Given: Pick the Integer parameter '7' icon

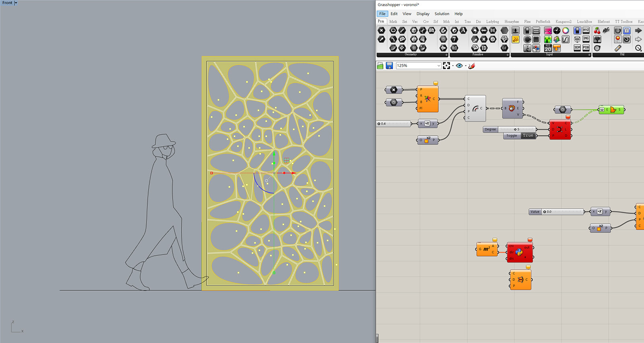Looking at the screenshot, I should click(454, 39).
